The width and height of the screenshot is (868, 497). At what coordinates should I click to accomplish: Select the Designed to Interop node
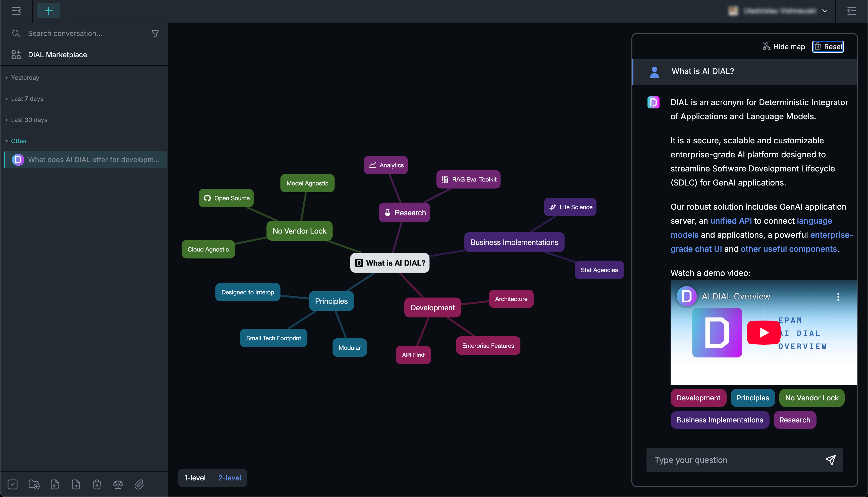pos(248,292)
